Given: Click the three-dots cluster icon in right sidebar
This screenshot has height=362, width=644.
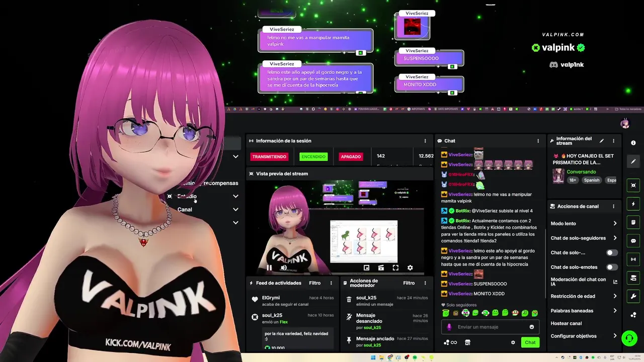Looking at the screenshot, I should [633, 315].
